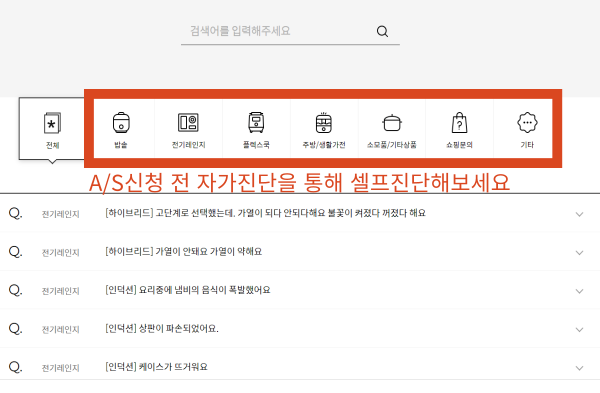600x393 pixels.
Task: Expand the 가열이 안돼요 가열이 약해요 chevron
Action: pyautogui.click(x=579, y=253)
